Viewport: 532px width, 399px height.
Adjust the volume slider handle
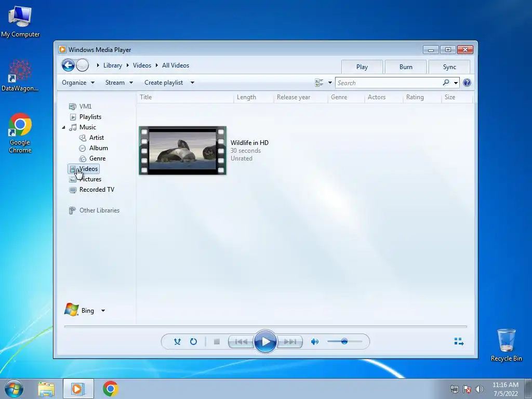344,341
